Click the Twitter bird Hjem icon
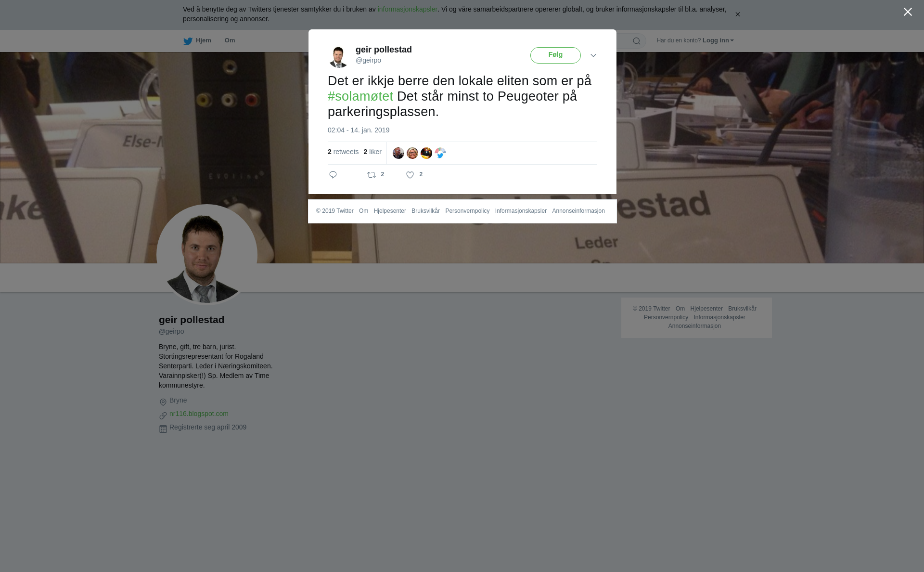The height and width of the screenshot is (572, 924). (188, 41)
